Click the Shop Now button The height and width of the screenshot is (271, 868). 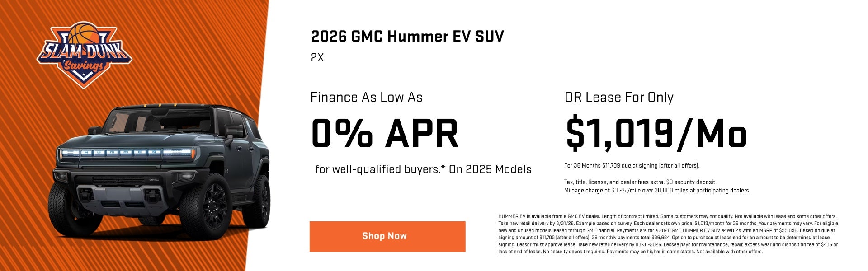(x=387, y=236)
